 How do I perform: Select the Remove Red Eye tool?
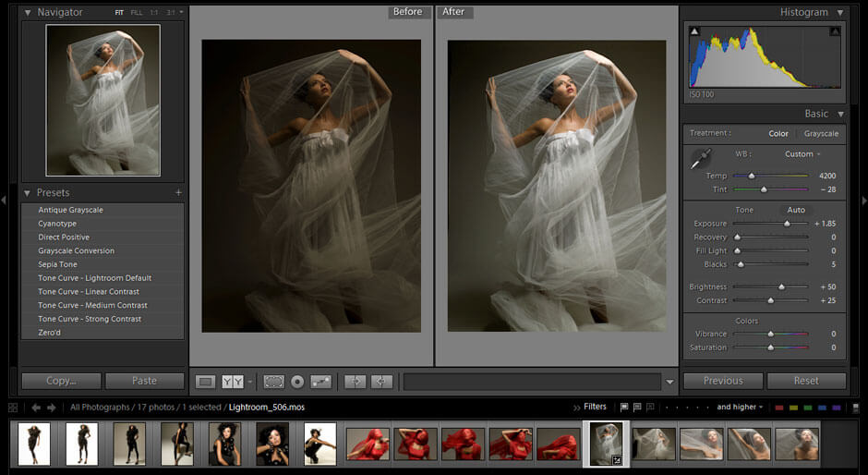tap(297, 381)
